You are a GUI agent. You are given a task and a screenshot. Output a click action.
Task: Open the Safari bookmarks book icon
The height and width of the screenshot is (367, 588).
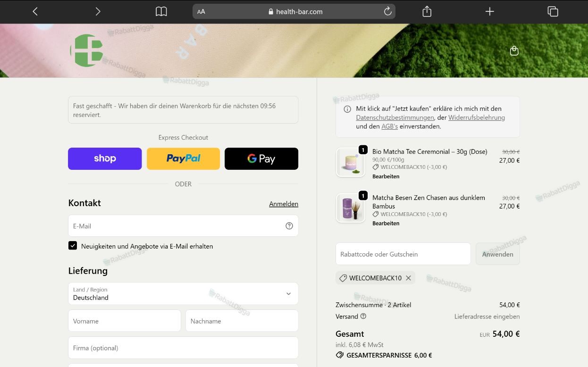[x=161, y=11]
